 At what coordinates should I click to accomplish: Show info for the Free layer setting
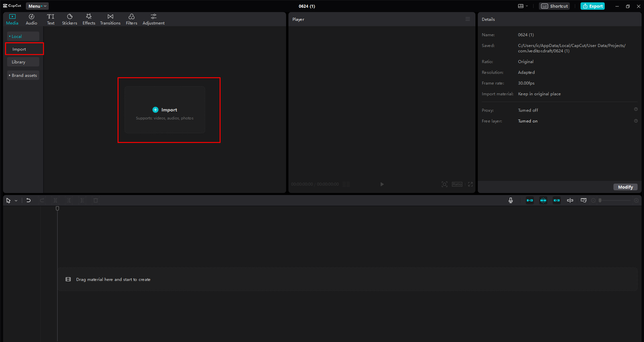tap(635, 121)
